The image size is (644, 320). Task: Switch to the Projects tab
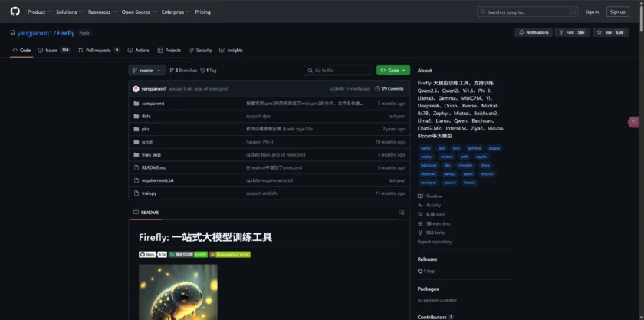[169, 50]
